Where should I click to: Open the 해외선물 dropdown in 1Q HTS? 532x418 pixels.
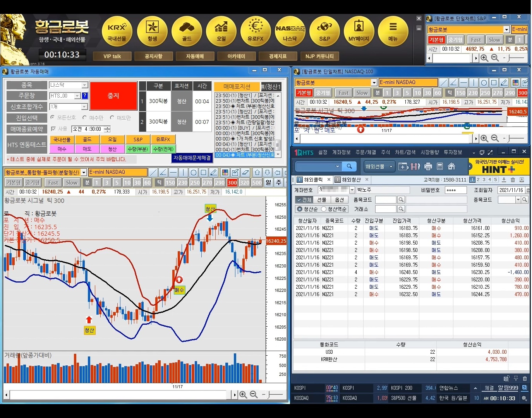coord(379,166)
